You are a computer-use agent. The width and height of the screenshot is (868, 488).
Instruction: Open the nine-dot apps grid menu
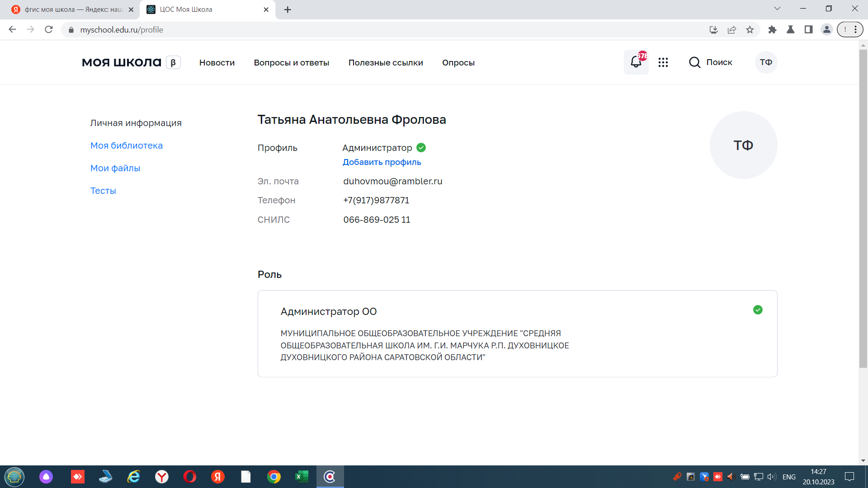point(663,62)
